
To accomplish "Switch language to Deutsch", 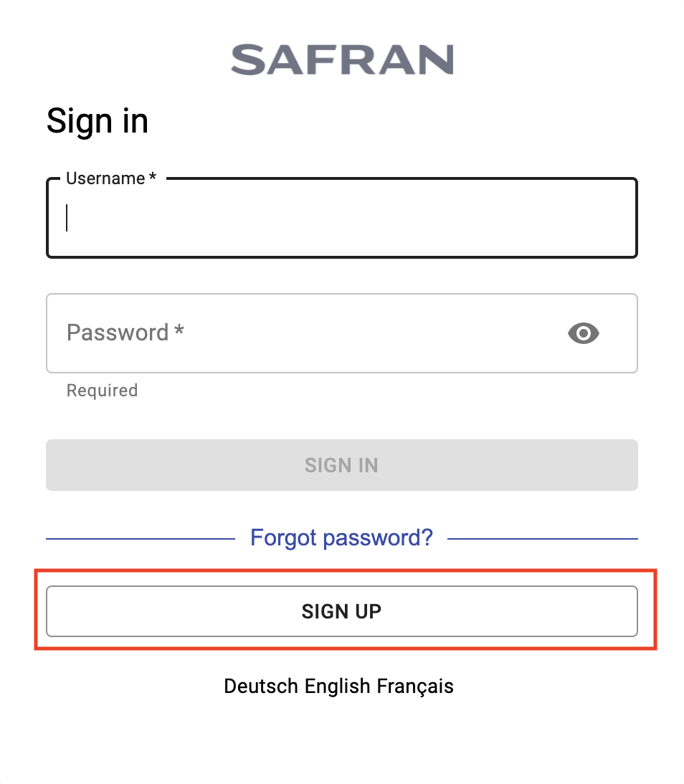I will point(261,686).
